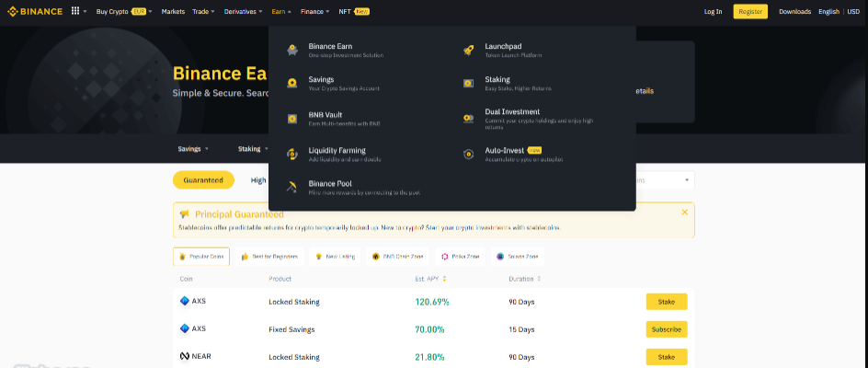Sort by Duration arrows
Image resolution: width=868 pixels, height=368 pixels.
pos(539,279)
